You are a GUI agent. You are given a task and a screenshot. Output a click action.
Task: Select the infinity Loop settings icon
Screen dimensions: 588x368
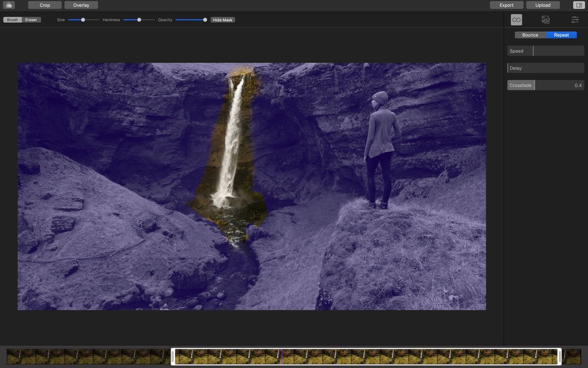516,20
